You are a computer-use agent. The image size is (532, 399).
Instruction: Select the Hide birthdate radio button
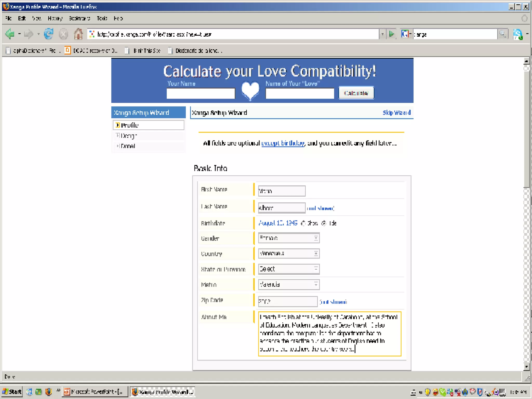(324, 223)
